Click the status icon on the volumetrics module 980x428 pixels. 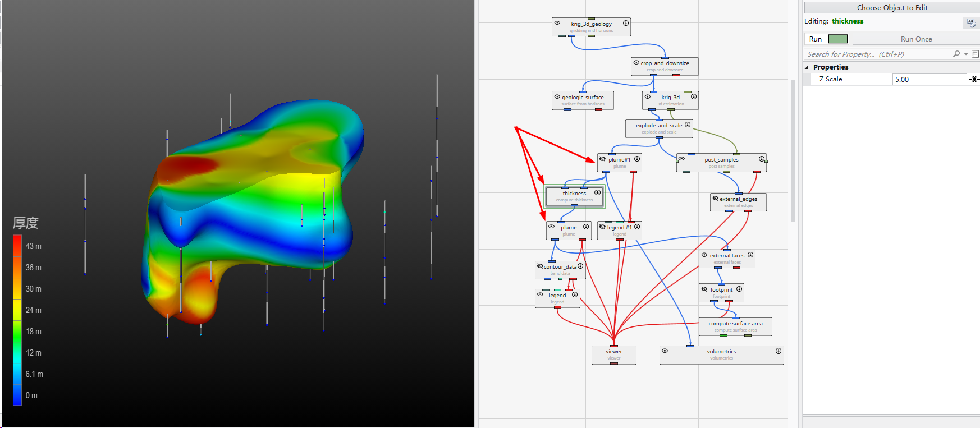coord(778,351)
